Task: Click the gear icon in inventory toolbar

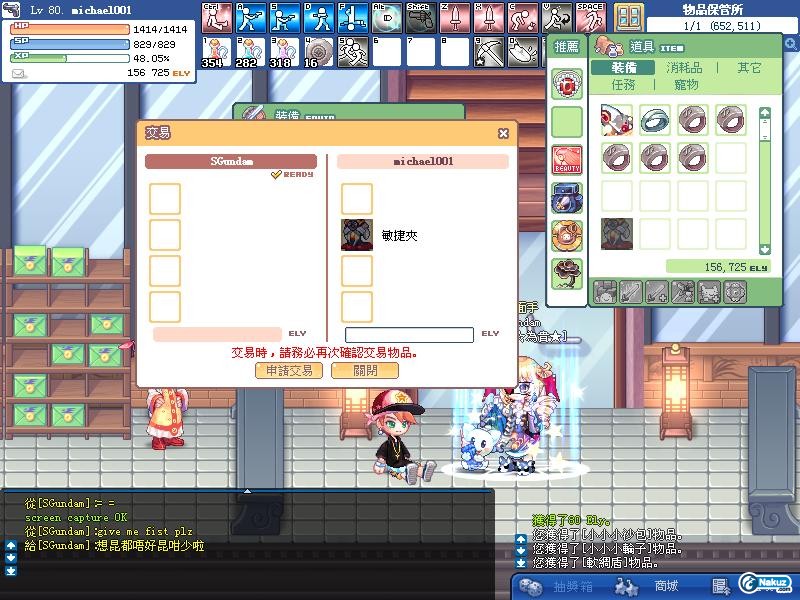Action: pyautogui.click(x=735, y=293)
